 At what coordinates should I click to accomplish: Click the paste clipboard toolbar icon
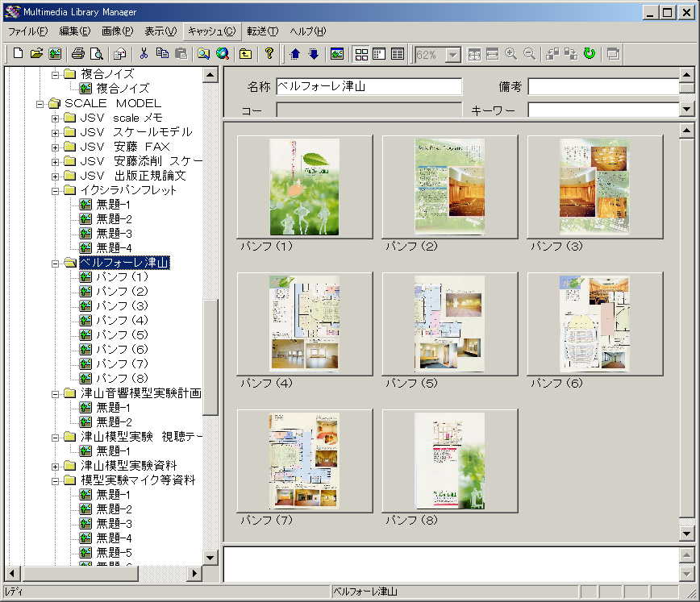[181, 54]
